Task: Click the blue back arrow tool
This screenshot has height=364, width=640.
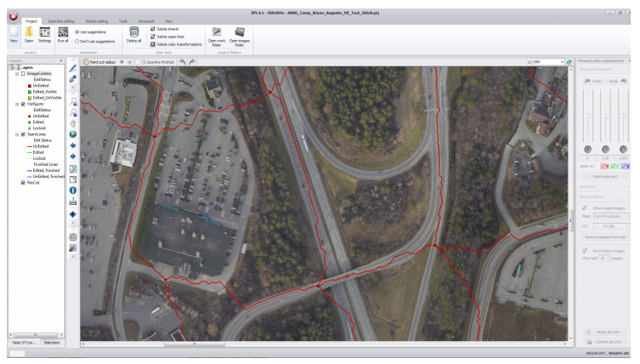Action: click(73, 145)
